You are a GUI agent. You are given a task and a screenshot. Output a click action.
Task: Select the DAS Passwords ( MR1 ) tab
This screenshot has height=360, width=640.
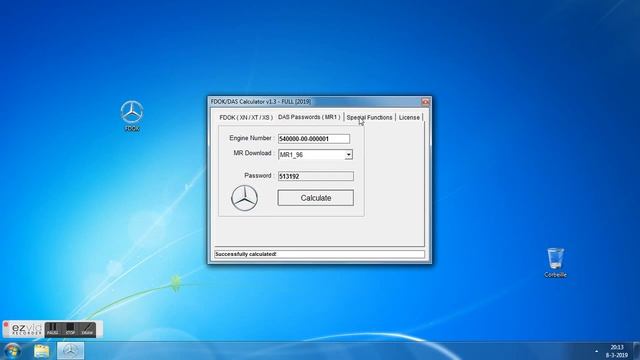point(309,117)
